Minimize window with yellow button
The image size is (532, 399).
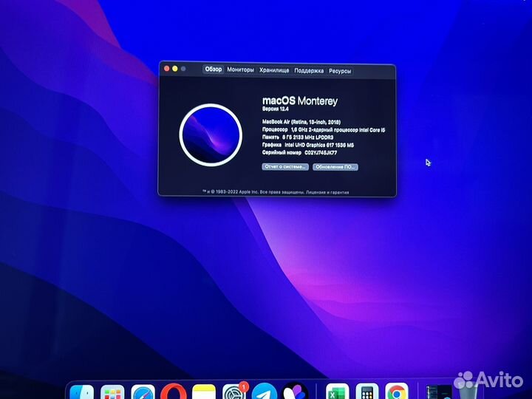[x=174, y=69]
